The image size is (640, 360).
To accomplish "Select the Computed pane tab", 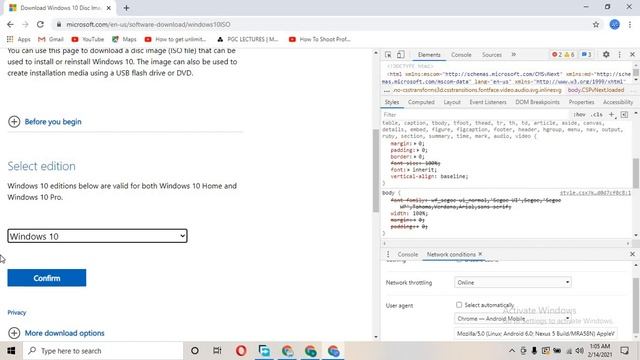I will 421,102.
